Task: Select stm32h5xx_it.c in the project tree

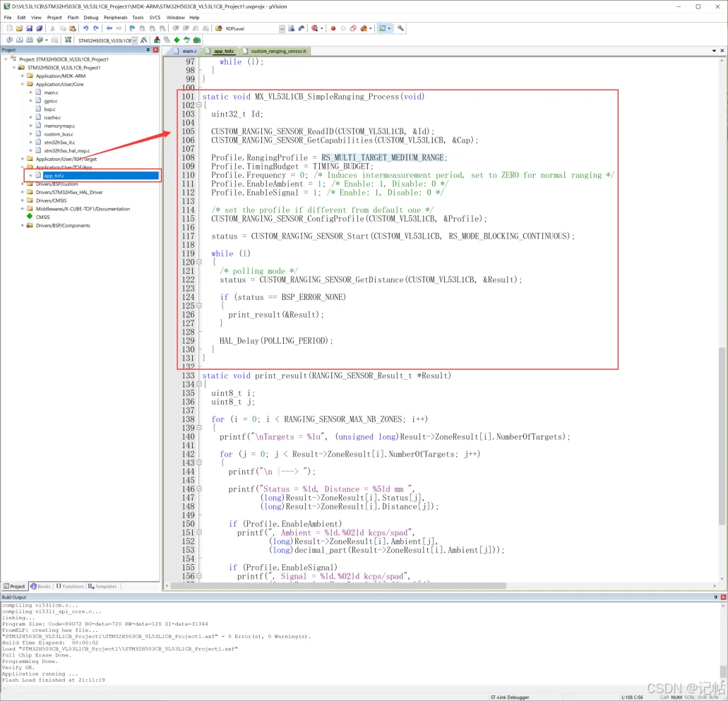Action: 59,143
